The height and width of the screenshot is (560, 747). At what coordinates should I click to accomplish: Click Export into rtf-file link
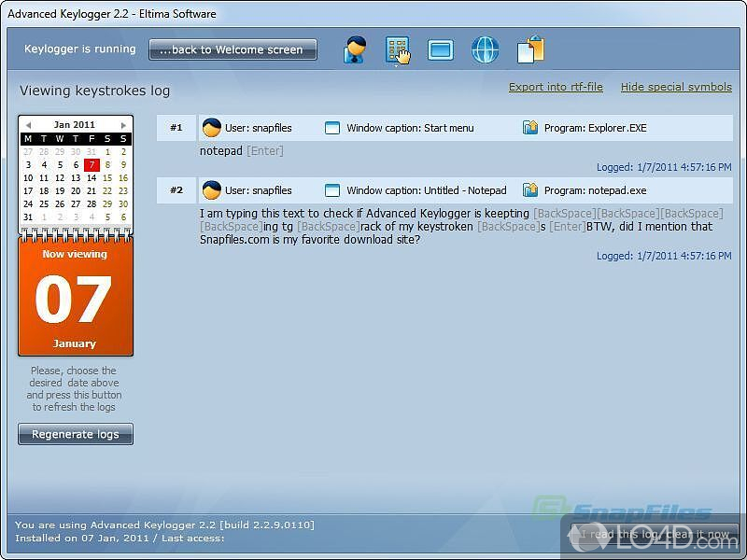[x=556, y=87]
